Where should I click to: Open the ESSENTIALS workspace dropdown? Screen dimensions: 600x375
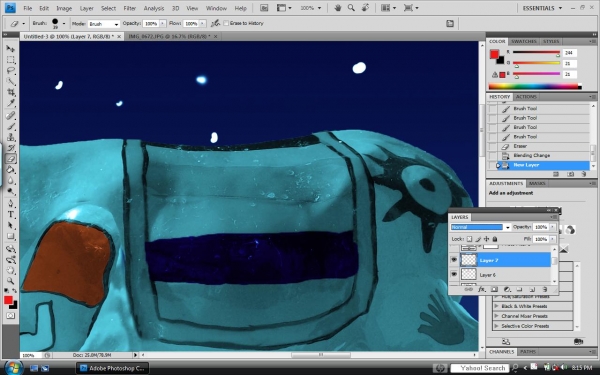point(542,8)
